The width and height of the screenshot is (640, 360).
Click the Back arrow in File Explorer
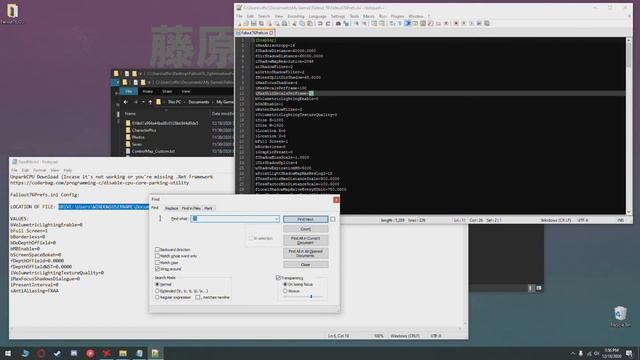point(126,102)
